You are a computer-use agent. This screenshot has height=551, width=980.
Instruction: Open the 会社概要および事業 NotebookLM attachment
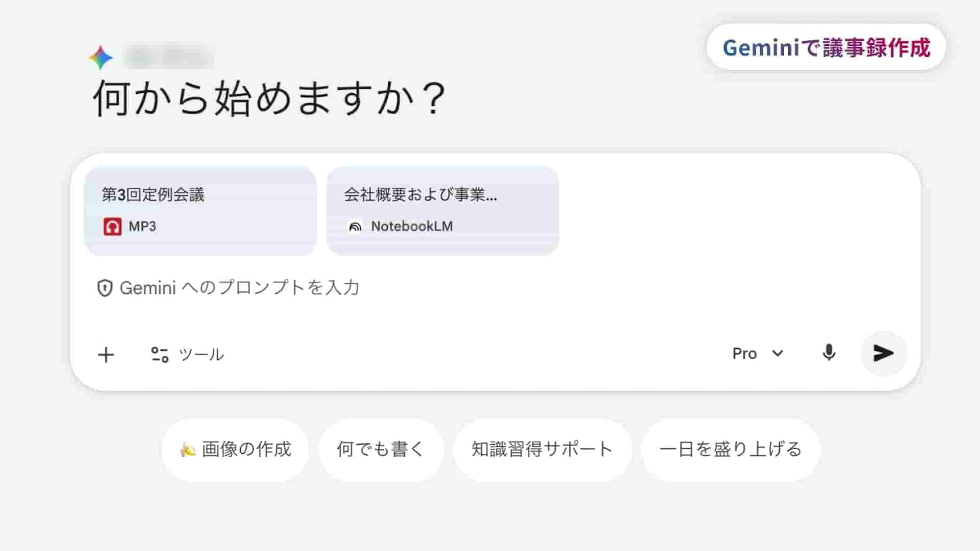pos(443,210)
